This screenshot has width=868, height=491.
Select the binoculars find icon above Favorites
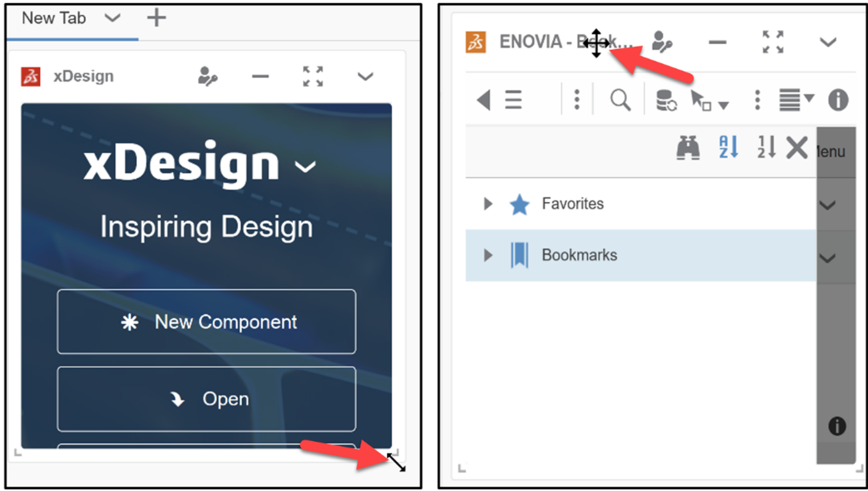pyautogui.click(x=689, y=148)
